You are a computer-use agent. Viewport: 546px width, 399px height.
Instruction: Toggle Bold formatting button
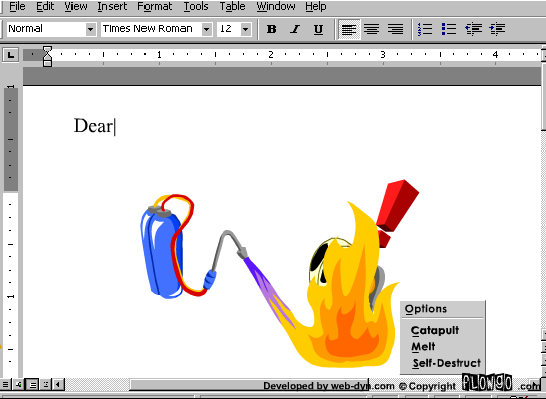click(272, 29)
